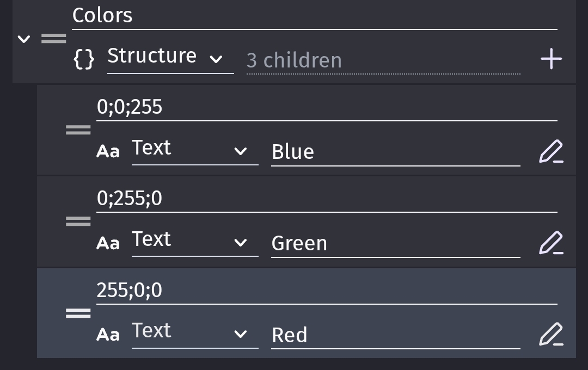Collapse the Colors structure children

click(x=24, y=39)
